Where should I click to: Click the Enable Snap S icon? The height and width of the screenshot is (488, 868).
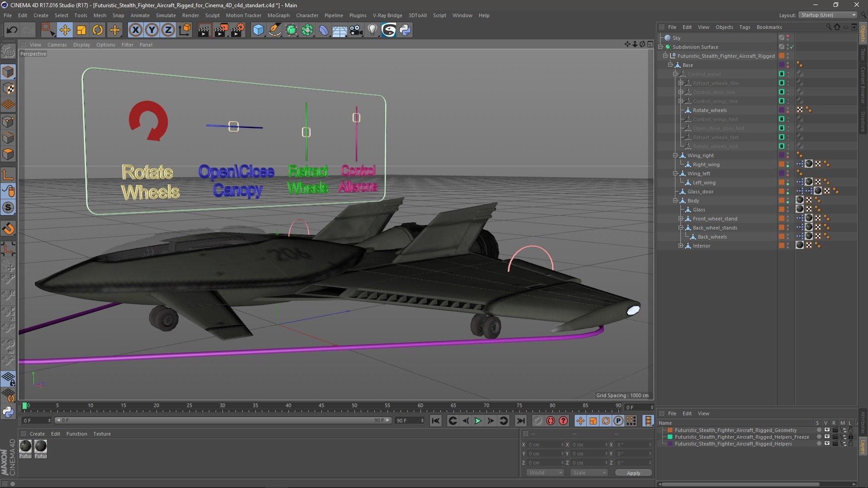pyautogui.click(x=8, y=208)
